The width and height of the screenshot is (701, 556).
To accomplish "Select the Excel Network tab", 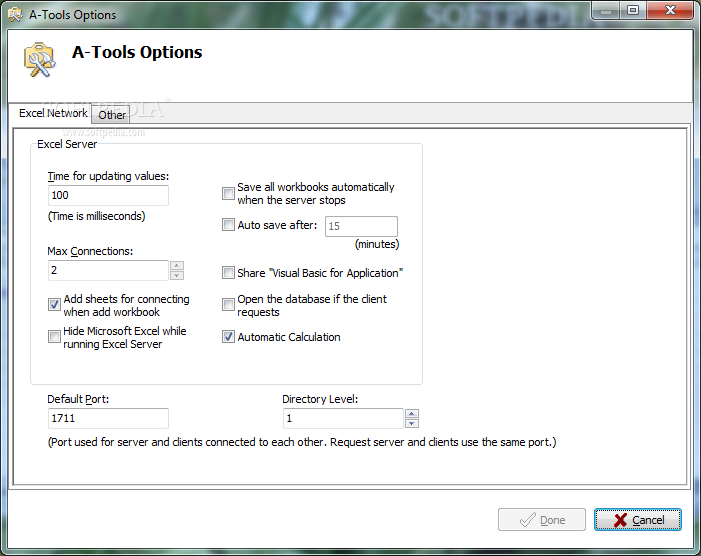I will pos(53,113).
